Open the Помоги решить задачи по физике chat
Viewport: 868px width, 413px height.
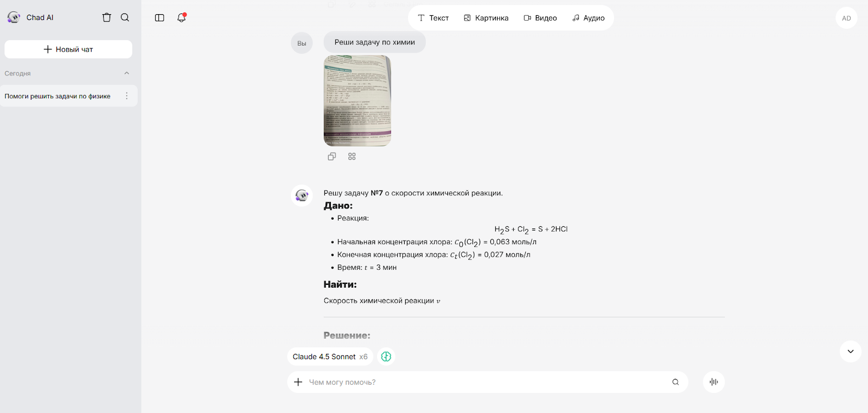58,96
